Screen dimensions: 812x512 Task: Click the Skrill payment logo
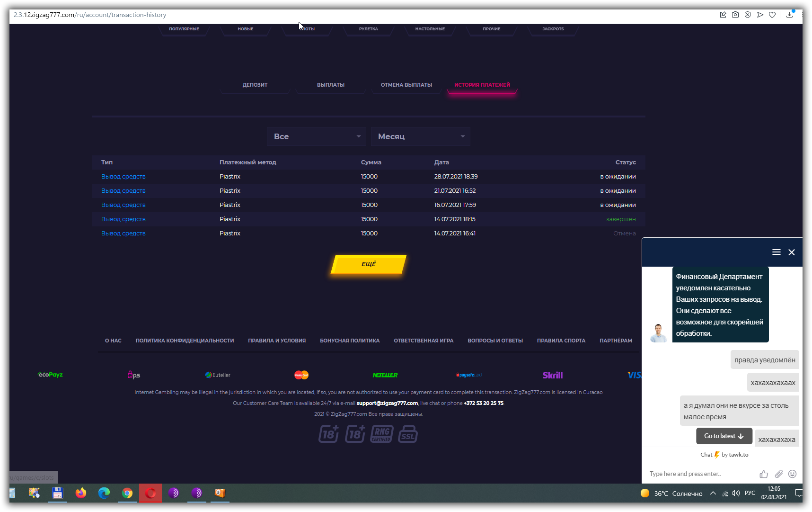(553, 375)
